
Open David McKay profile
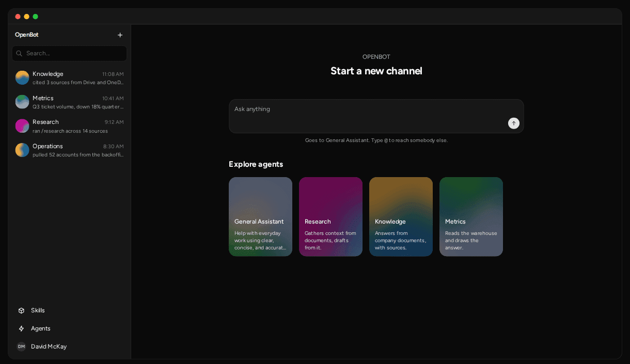(69, 346)
